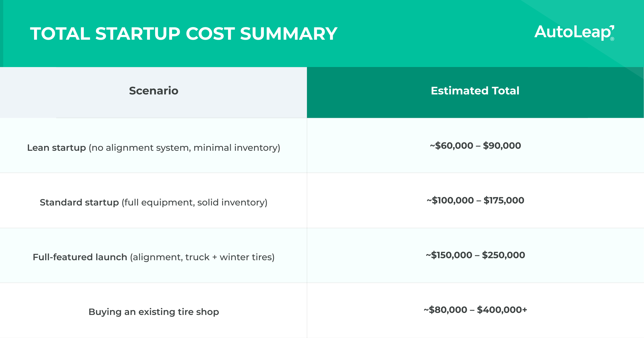Click the bold 'Lean startup' label
The image size is (644, 338).
pyautogui.click(x=56, y=148)
